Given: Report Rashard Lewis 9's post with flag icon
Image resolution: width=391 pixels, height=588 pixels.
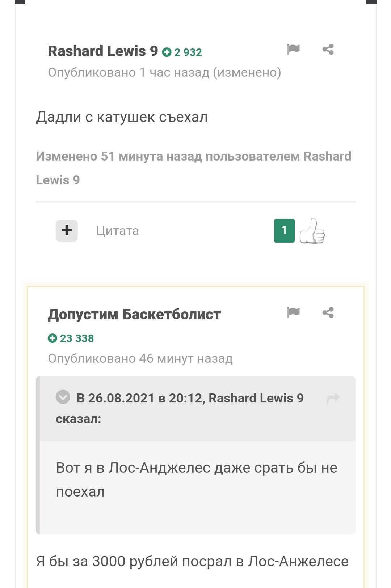Looking at the screenshot, I should click(293, 49).
